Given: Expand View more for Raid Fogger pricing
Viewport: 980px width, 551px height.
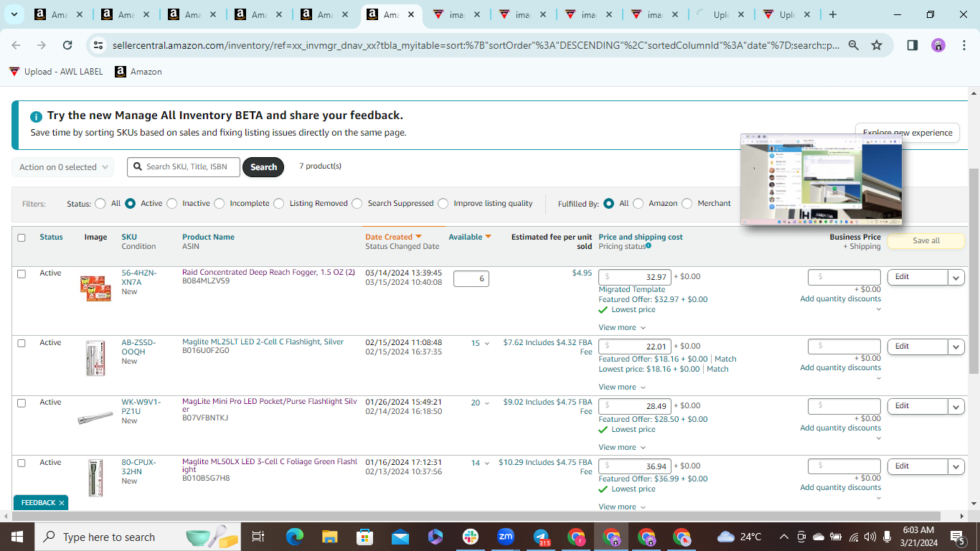Looking at the screenshot, I should (x=622, y=327).
